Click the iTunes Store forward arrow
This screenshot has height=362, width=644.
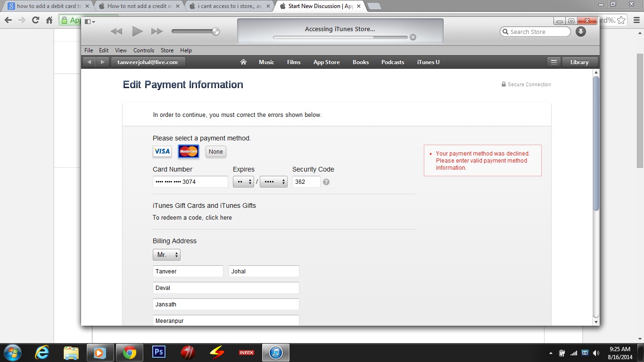click(103, 62)
